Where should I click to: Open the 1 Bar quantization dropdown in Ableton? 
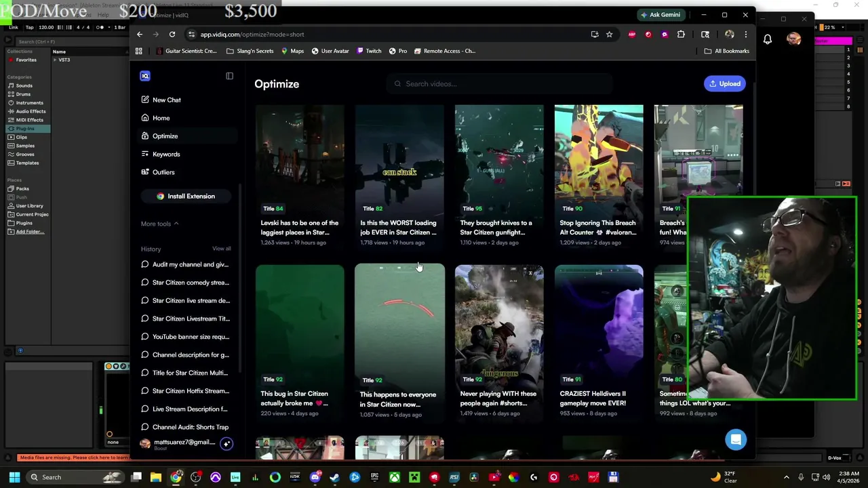coord(119,27)
